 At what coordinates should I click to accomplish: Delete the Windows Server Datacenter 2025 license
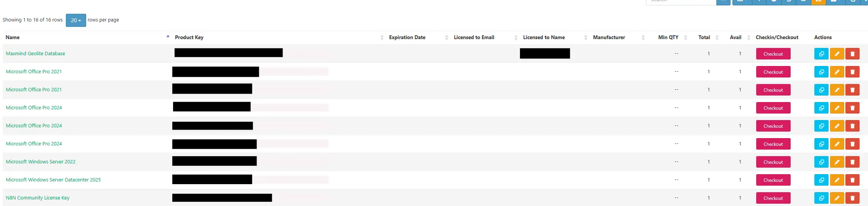[x=852, y=180]
